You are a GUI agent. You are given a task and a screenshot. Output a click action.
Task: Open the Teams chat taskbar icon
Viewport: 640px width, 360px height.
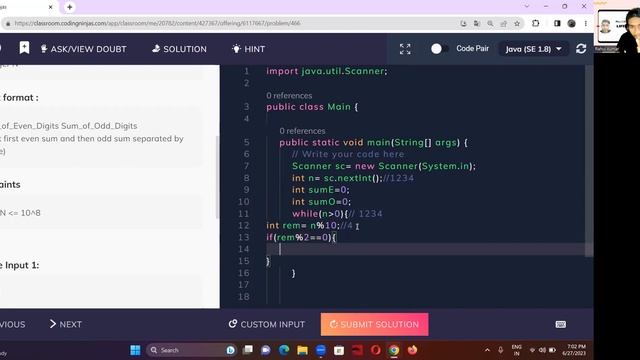point(266,350)
